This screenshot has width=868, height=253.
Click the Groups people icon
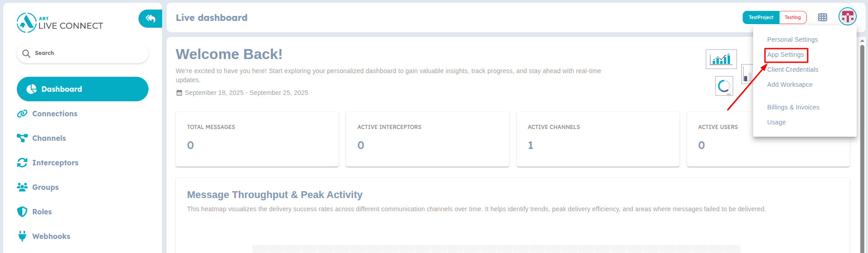point(22,187)
